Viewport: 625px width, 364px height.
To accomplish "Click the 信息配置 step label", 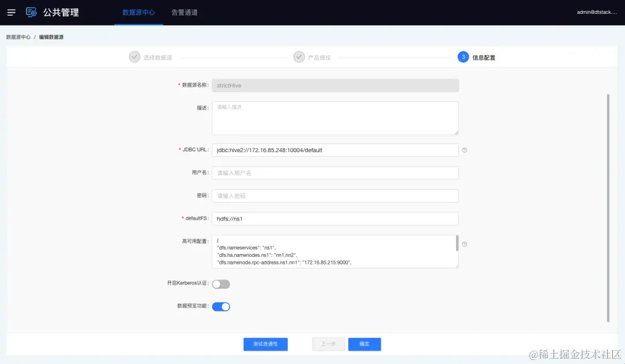I will [483, 57].
